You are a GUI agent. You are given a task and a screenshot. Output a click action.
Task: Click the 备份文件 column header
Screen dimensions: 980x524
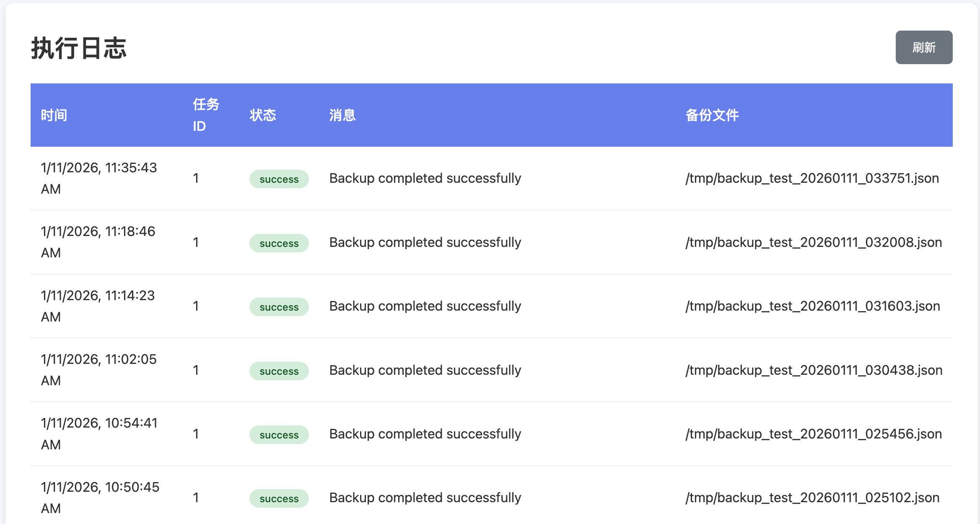[x=712, y=115]
